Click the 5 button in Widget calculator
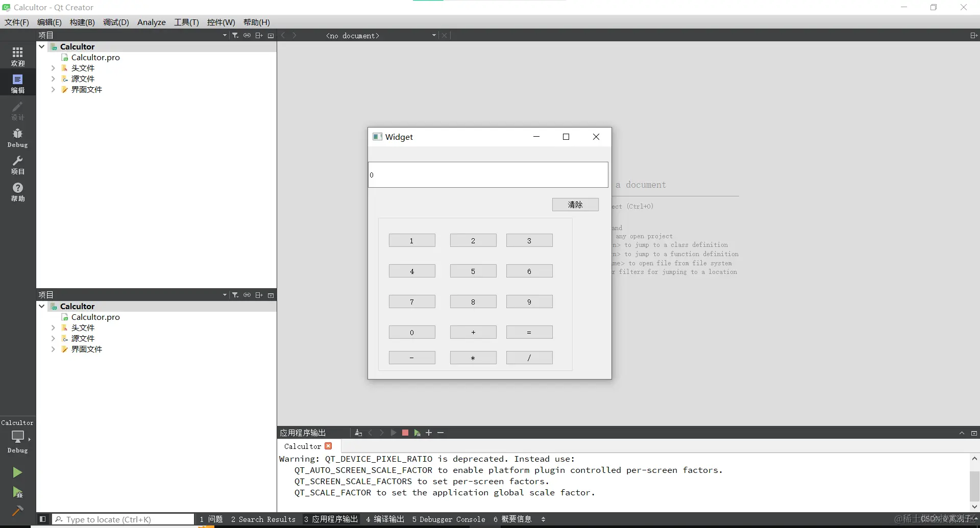 click(473, 271)
